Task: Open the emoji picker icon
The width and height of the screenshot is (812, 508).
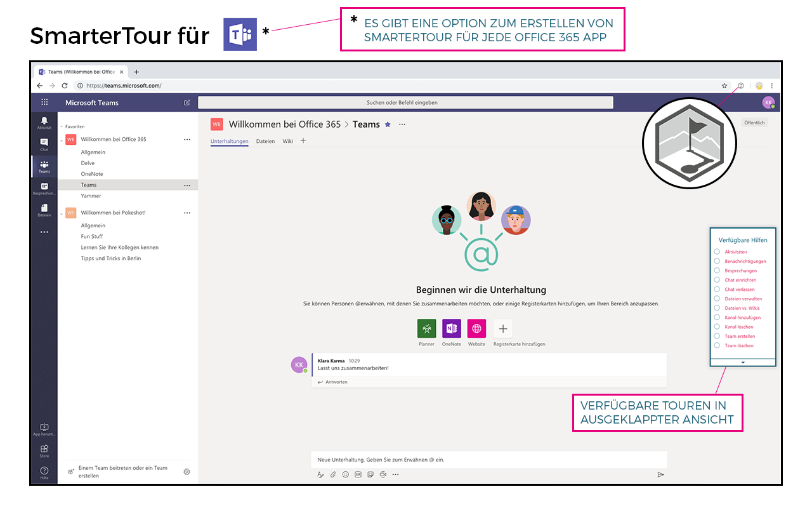Action: 346,474
